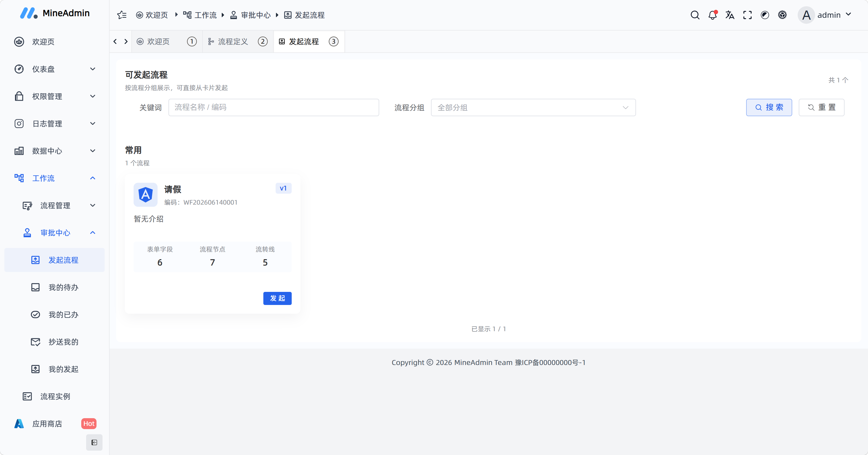This screenshot has height=455, width=868.
Task: Expand the 日志管理 sidebar menu
Action: pyautogui.click(x=55, y=124)
